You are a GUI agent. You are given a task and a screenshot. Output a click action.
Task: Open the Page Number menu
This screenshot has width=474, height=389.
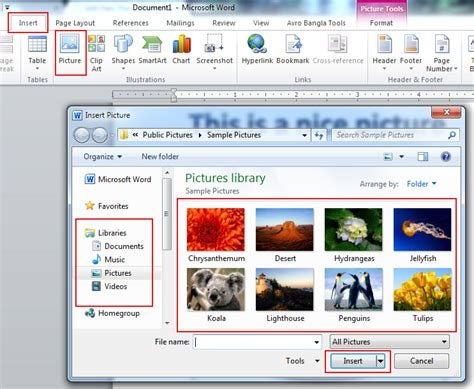coord(441,53)
